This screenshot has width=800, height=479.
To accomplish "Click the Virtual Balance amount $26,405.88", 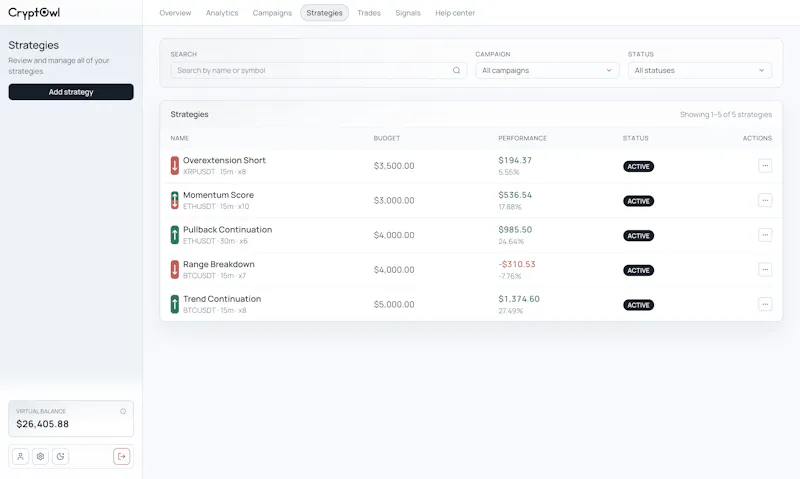I will tap(42, 424).
